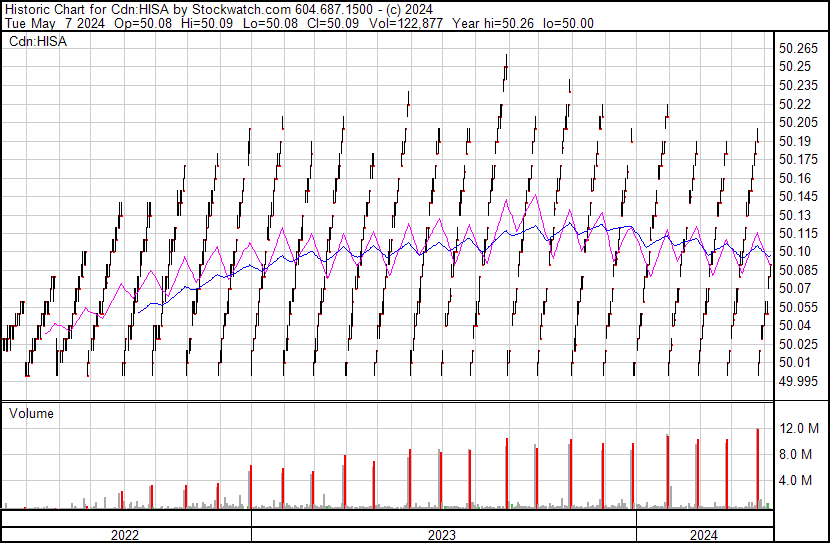Click the Volume panel label
Viewport: 830px width, 543px height.
pyautogui.click(x=31, y=413)
